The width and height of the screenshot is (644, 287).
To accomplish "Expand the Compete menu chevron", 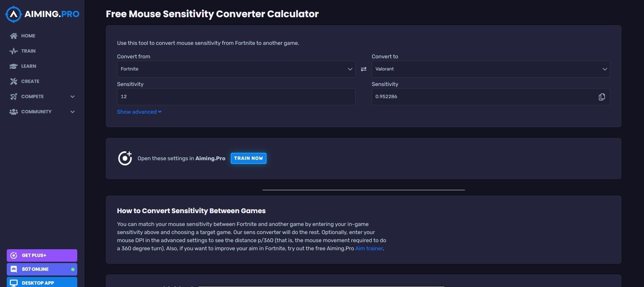I will (x=73, y=97).
